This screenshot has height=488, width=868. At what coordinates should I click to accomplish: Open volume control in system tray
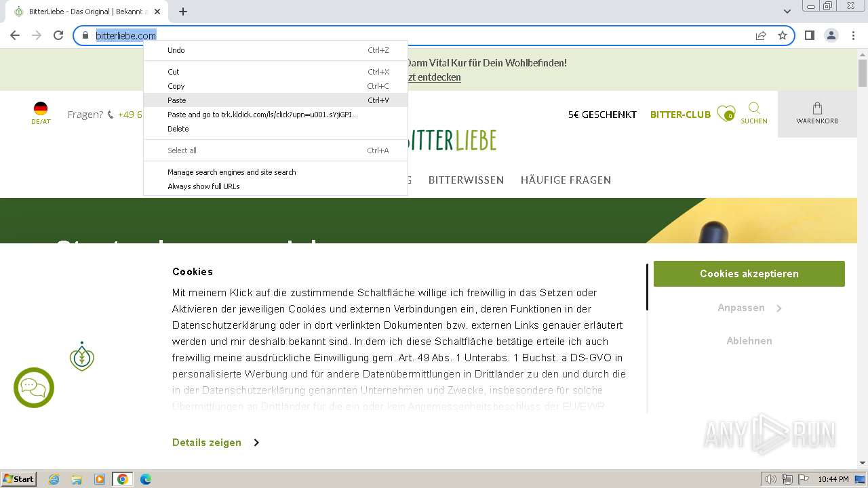coord(771,479)
